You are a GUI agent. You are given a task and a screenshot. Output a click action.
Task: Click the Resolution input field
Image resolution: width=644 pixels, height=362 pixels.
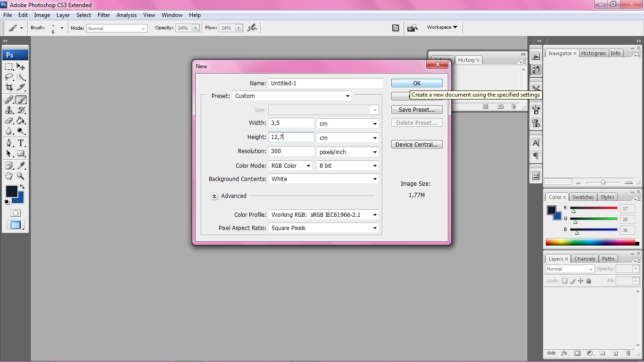(291, 151)
